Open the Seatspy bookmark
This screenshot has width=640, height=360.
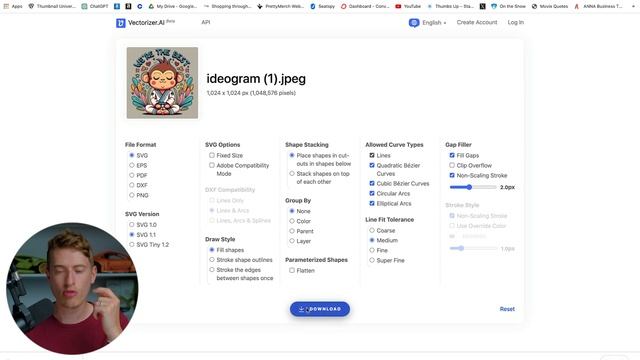click(322, 6)
